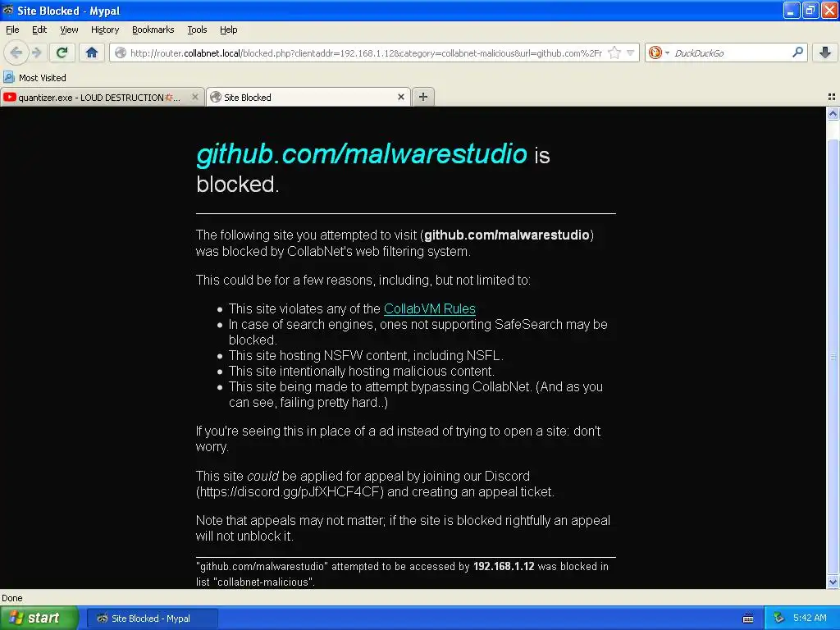This screenshot has height=630, width=840.
Task: Click the scrollbar up arrow
Action: (833, 113)
